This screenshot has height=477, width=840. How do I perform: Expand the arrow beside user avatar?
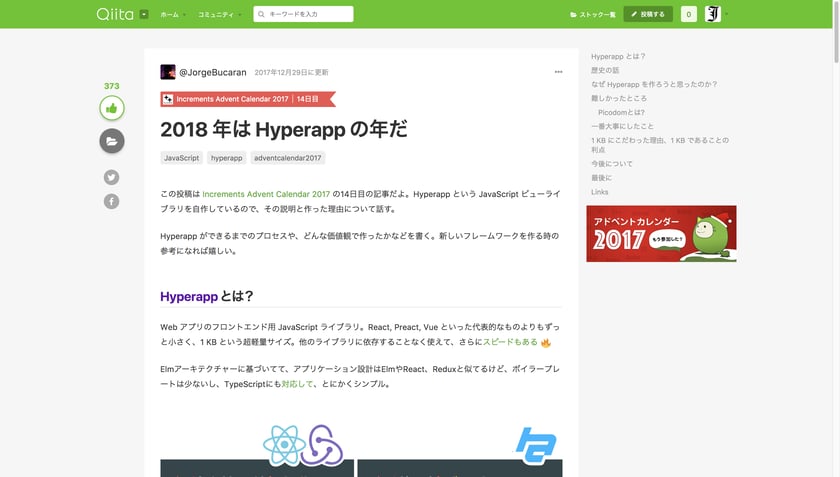pyautogui.click(x=726, y=14)
